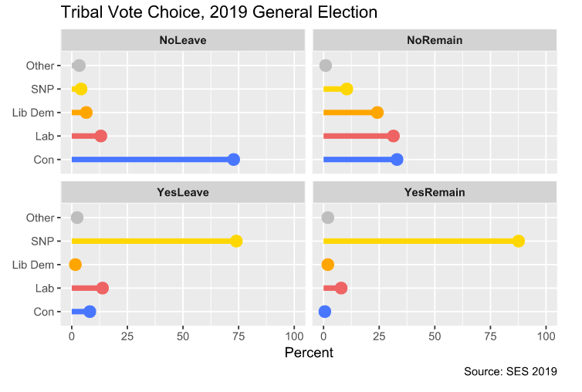Click the Con dot in YesRemain panel

tap(325, 312)
